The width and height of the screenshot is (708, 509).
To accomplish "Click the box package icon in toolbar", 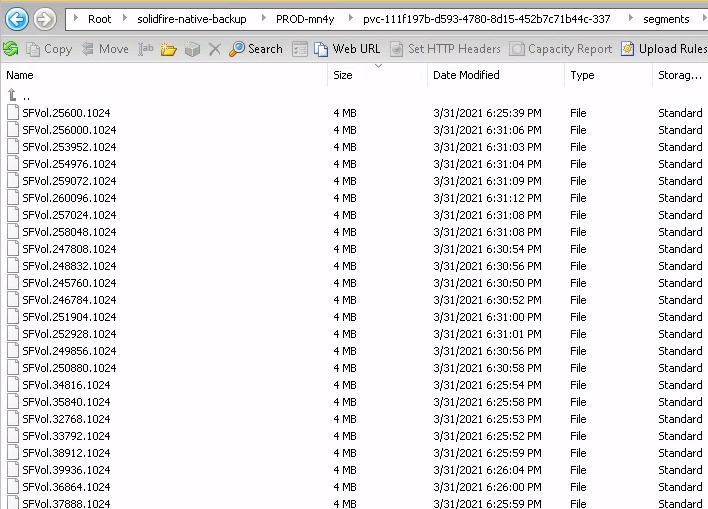I will pyautogui.click(x=192, y=49).
